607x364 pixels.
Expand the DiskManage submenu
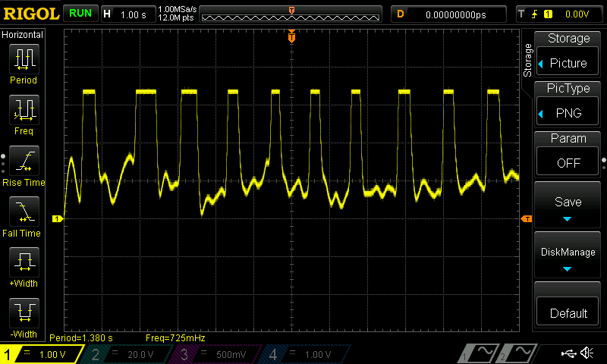tap(568, 258)
